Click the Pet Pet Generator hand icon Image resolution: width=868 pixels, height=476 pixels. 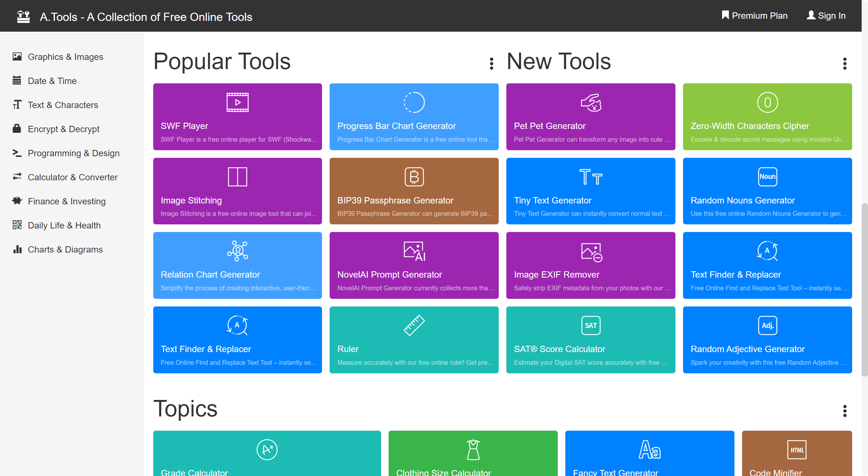click(591, 102)
